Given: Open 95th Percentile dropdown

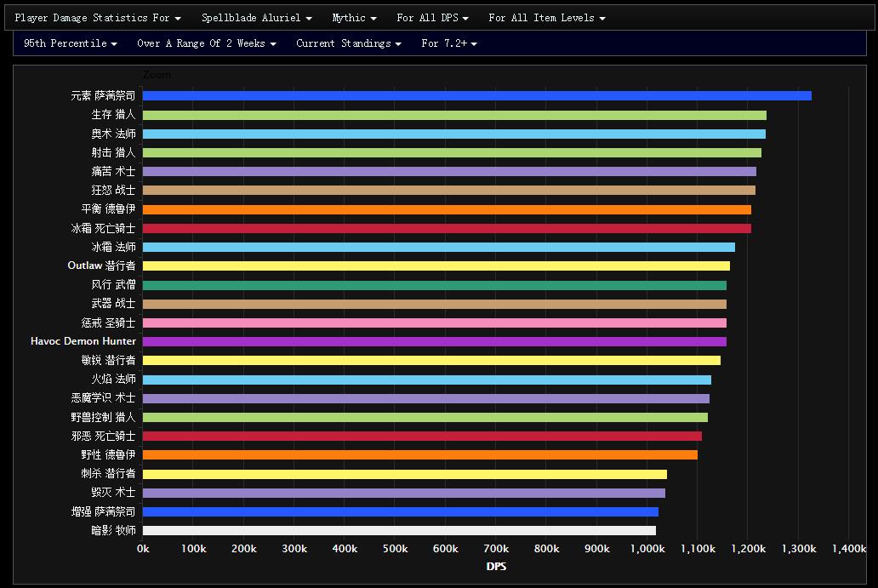Looking at the screenshot, I should click(x=70, y=43).
